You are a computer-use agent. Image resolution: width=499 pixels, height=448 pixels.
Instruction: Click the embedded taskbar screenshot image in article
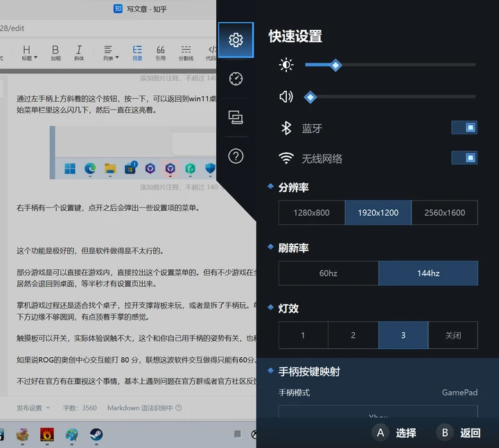[132, 153]
